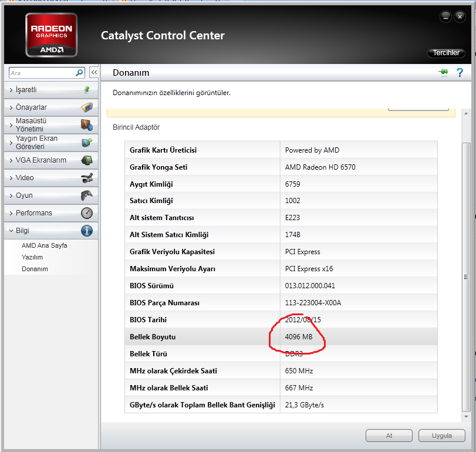Click the Uygula apply button
Screen dimensions: 476x452
pyautogui.click(x=442, y=436)
